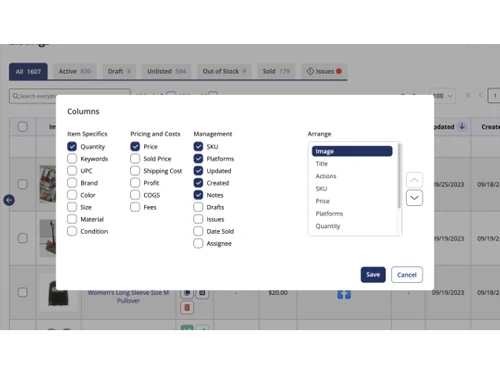Uncheck the Price checkbox
This screenshot has height=375, width=500.
[x=135, y=146]
